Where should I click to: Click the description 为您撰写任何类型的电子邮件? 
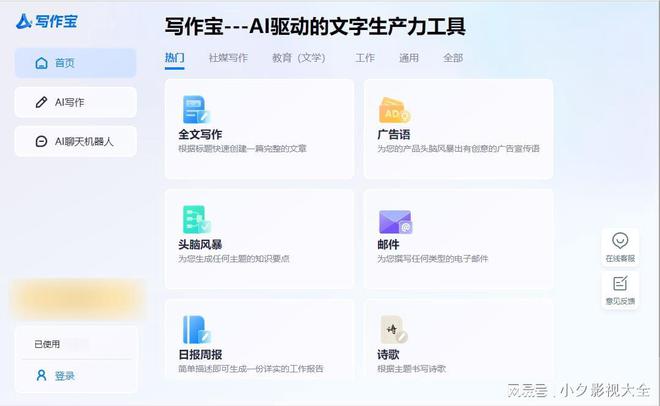coord(432,259)
